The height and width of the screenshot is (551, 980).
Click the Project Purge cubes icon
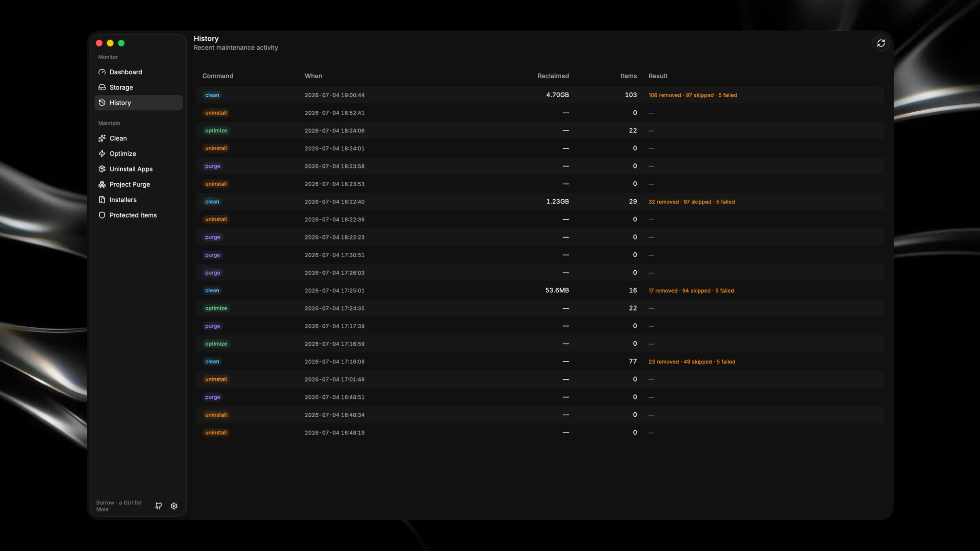pos(102,184)
